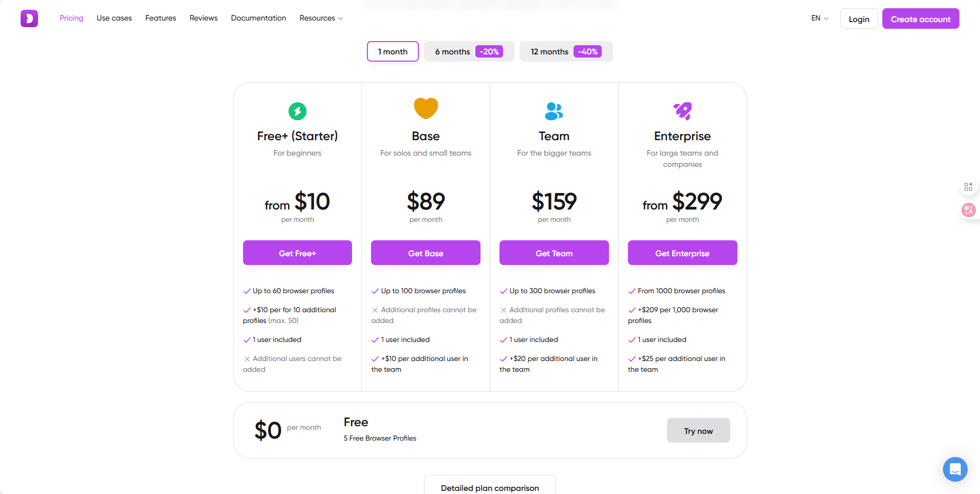
Task: Click the -40% discount badge
Action: click(x=587, y=51)
